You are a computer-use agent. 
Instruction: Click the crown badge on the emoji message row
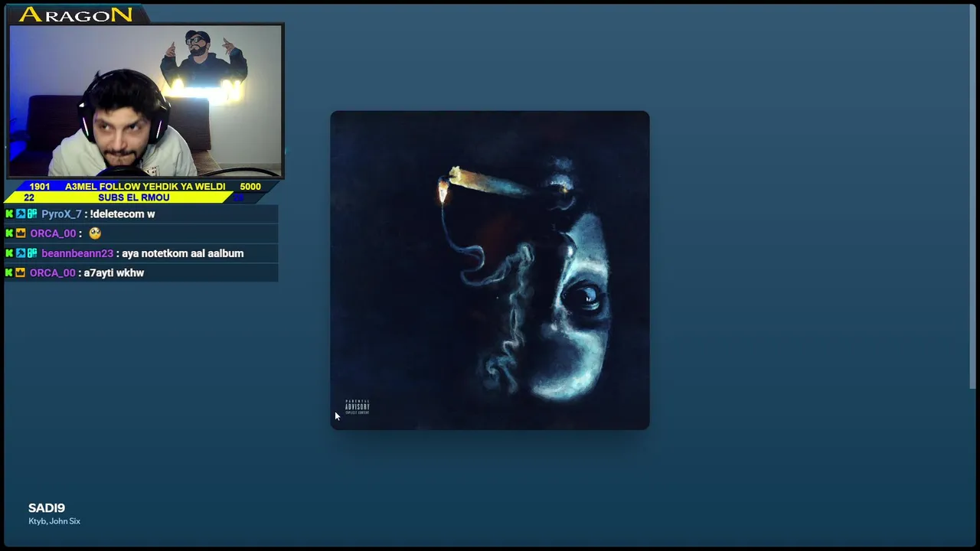[x=21, y=233]
